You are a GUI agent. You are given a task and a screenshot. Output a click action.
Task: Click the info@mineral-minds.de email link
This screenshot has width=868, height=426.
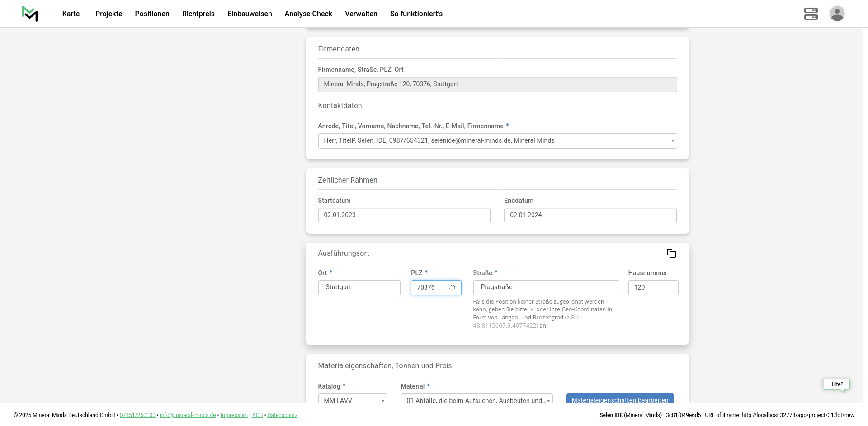tap(188, 415)
